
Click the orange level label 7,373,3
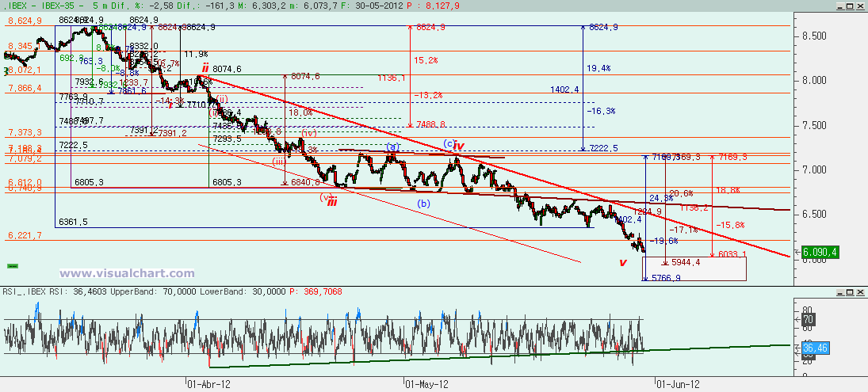pos(24,133)
